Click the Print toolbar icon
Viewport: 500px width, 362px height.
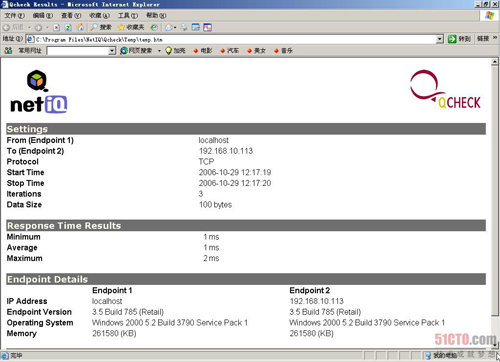[184, 27]
